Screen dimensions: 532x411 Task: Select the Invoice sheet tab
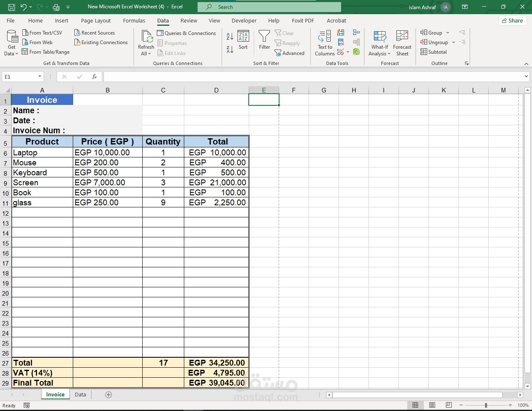tap(55, 395)
